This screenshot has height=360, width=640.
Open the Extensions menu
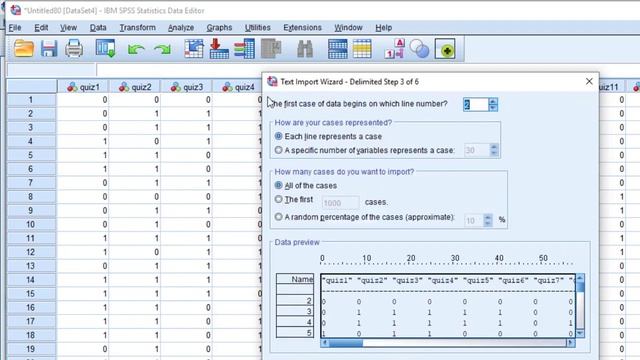click(302, 27)
